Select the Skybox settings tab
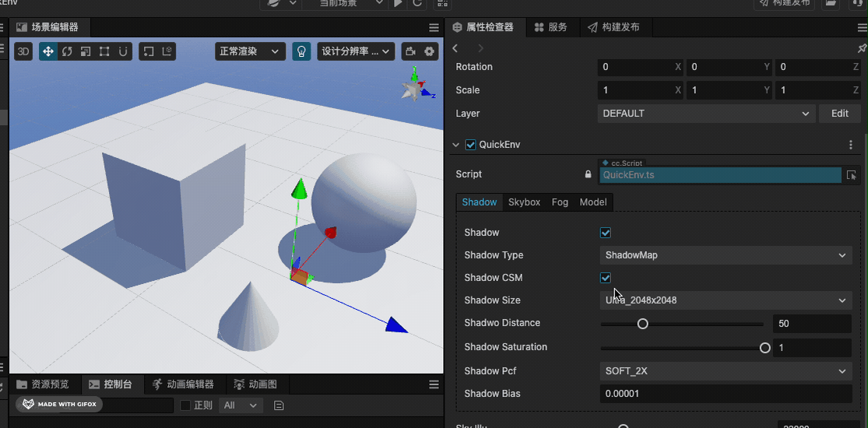This screenshot has width=868, height=428. pos(524,202)
